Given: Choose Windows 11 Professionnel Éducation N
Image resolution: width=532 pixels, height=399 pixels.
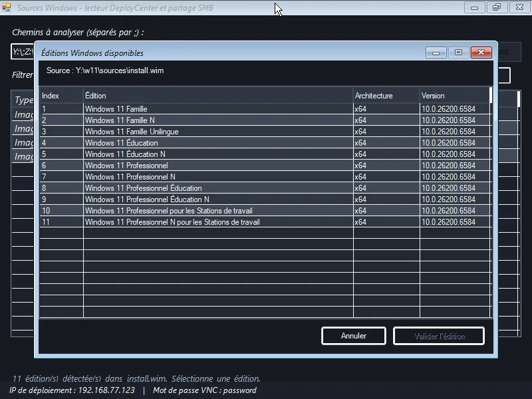Looking at the screenshot, I should coord(265,199).
